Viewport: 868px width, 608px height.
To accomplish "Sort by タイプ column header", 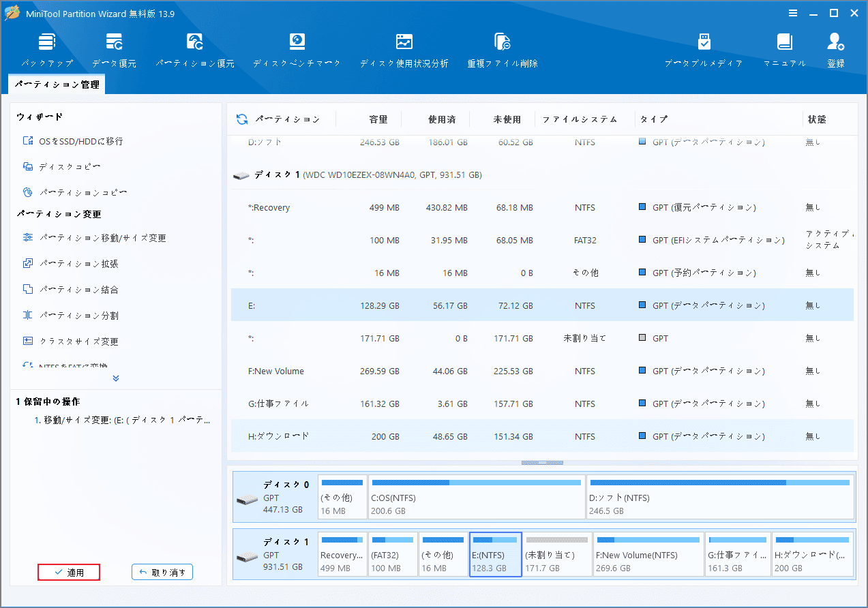I will (654, 119).
